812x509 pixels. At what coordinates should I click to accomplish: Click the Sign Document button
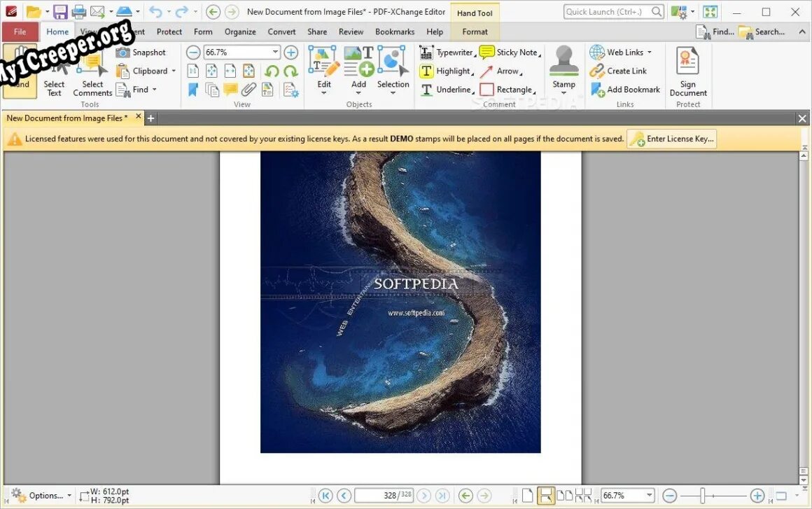[x=687, y=72]
